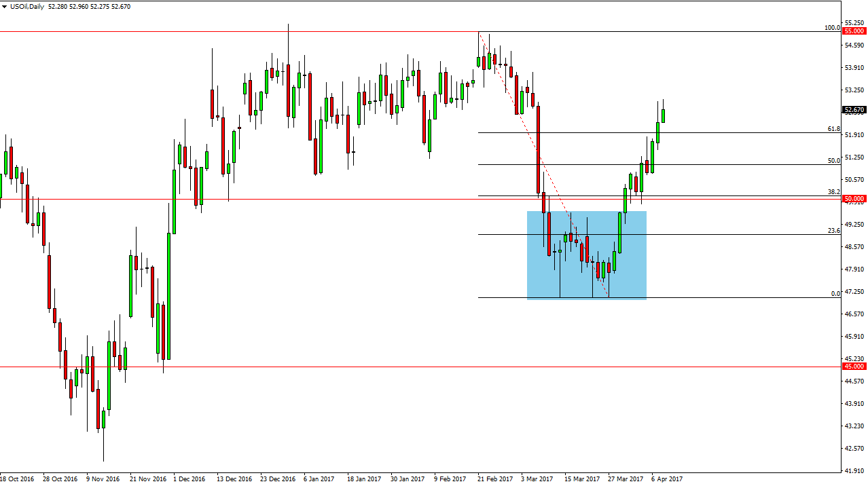Click the Fibonacci 23.6 level label
868x486 pixels.
(833, 231)
